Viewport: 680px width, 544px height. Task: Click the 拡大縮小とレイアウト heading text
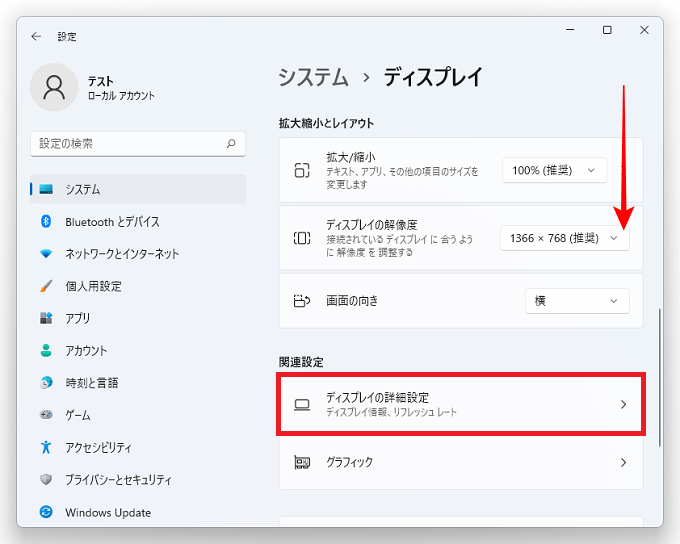(x=326, y=123)
